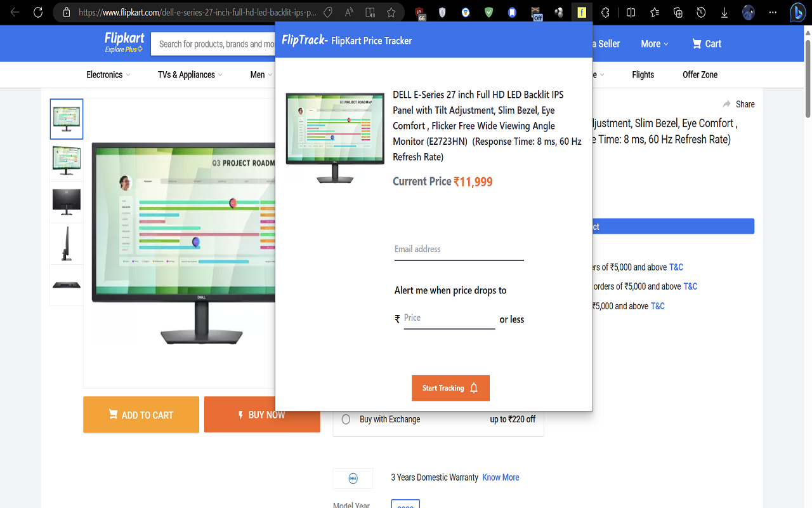Focus the Price alert input field
This screenshot has width=812, height=508.
(x=449, y=318)
